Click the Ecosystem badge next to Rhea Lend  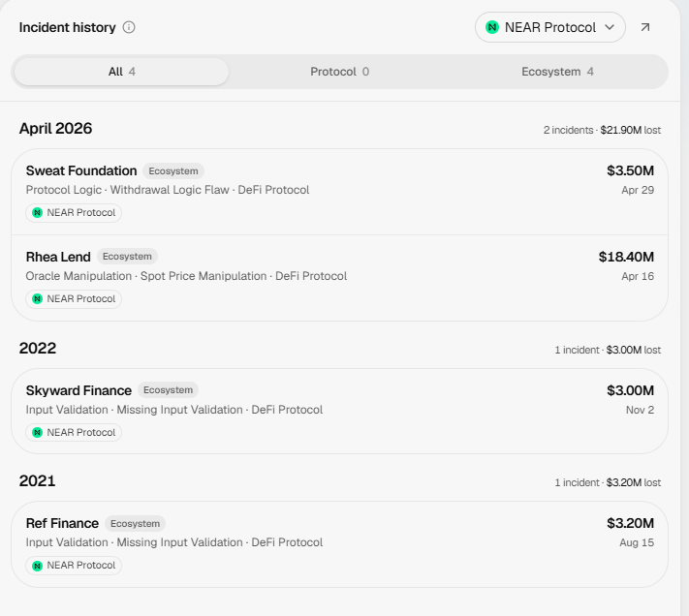[127, 257]
